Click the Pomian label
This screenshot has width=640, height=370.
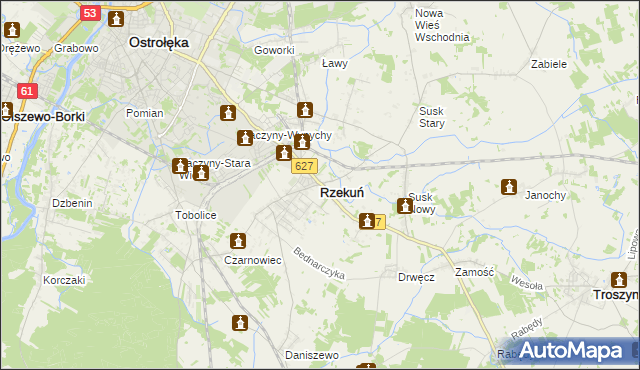tap(144, 113)
